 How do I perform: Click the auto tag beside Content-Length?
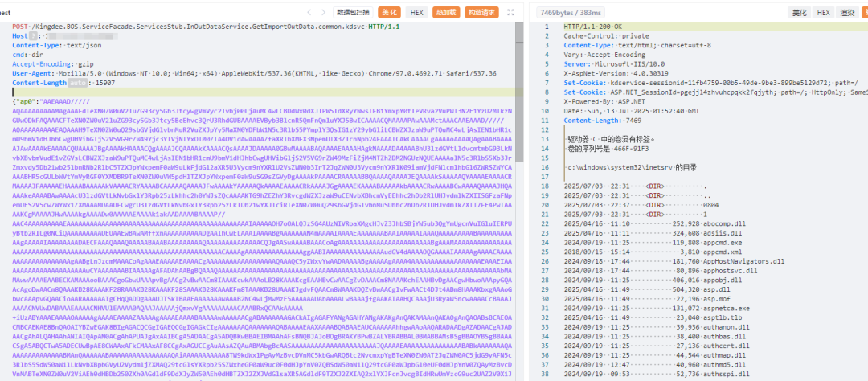pyautogui.click(x=77, y=83)
